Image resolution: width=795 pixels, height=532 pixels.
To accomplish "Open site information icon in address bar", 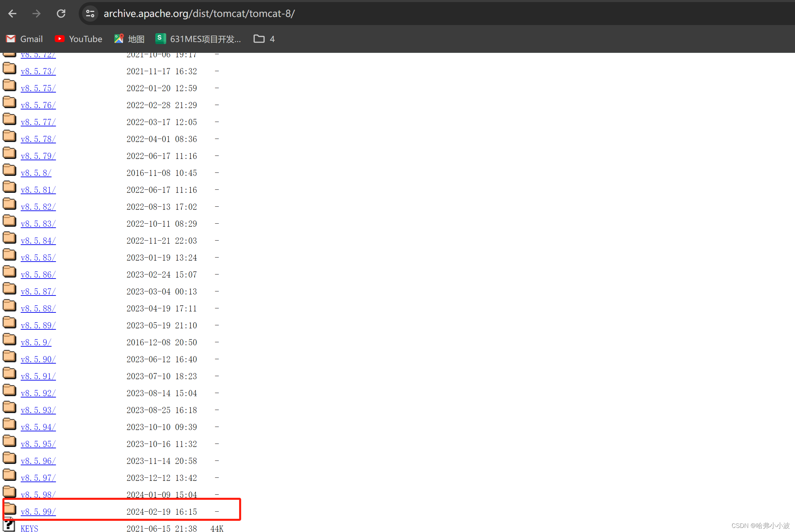I will (90, 14).
